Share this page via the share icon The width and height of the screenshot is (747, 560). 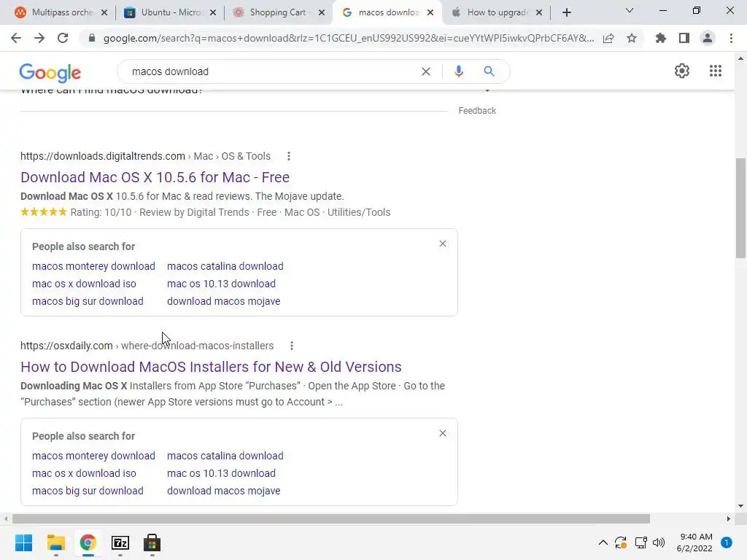608,38
